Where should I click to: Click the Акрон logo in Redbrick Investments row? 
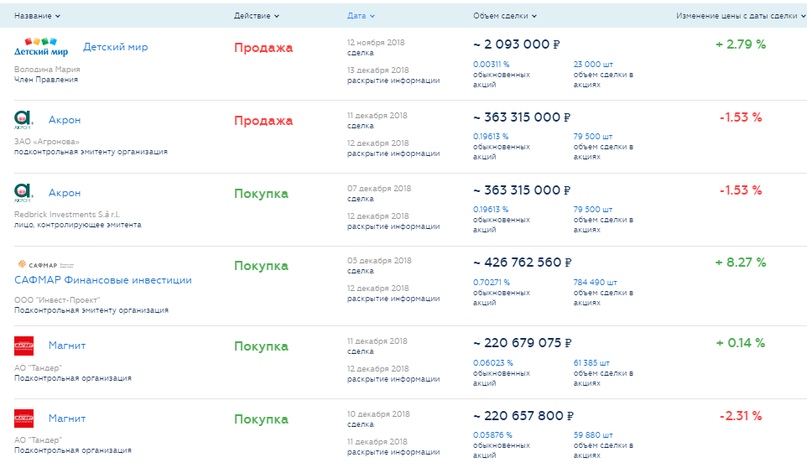pos(23,192)
